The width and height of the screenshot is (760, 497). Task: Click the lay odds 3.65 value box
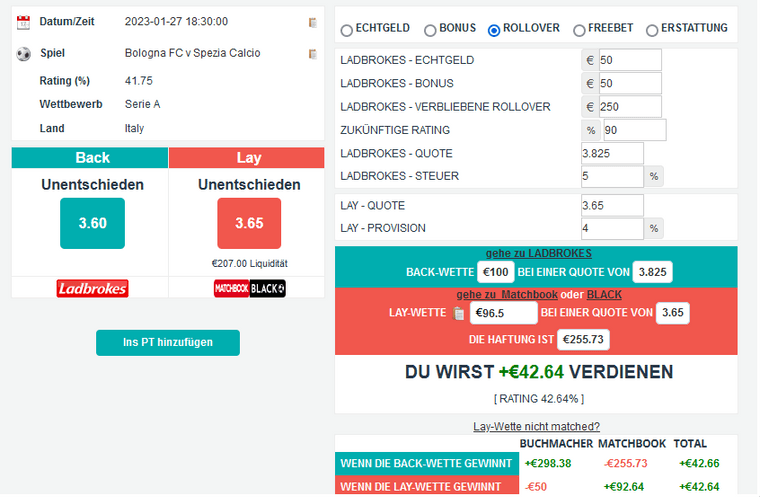coord(673,313)
